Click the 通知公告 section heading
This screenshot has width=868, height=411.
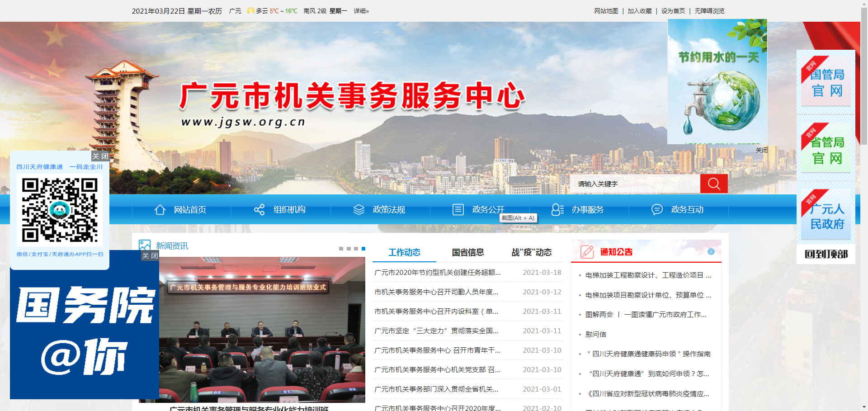click(x=616, y=252)
